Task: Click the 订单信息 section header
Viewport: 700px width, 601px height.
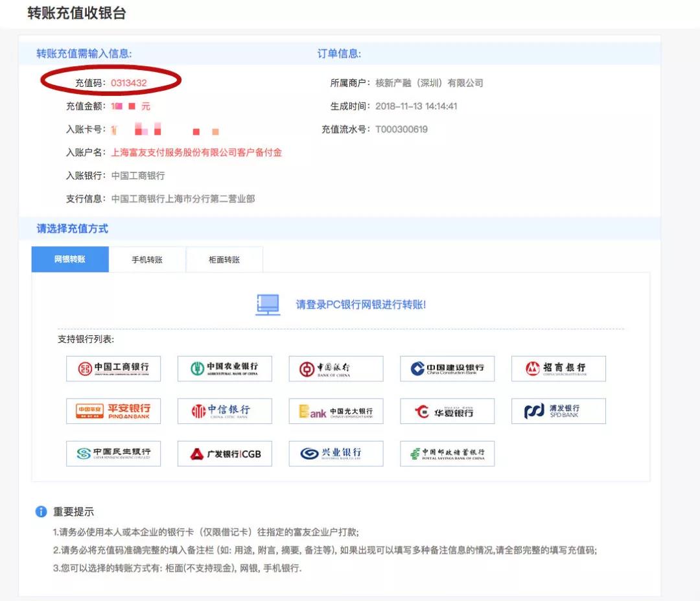Action: coord(339,54)
